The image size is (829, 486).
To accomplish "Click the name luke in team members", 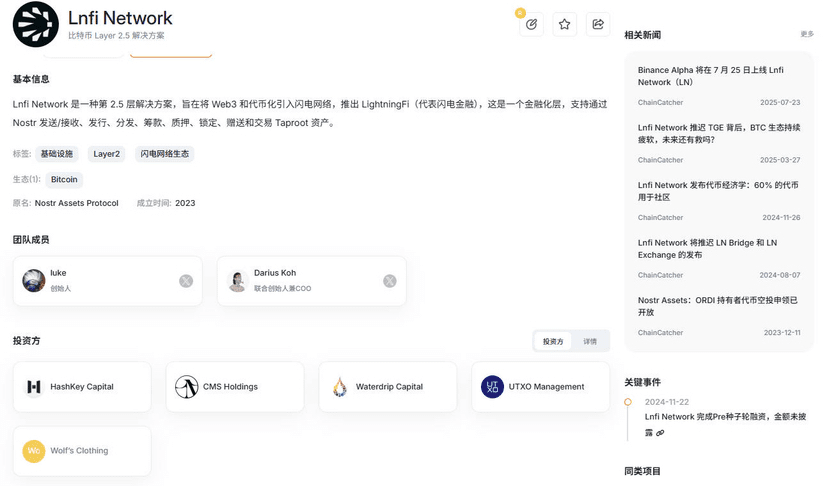I will (x=58, y=273).
